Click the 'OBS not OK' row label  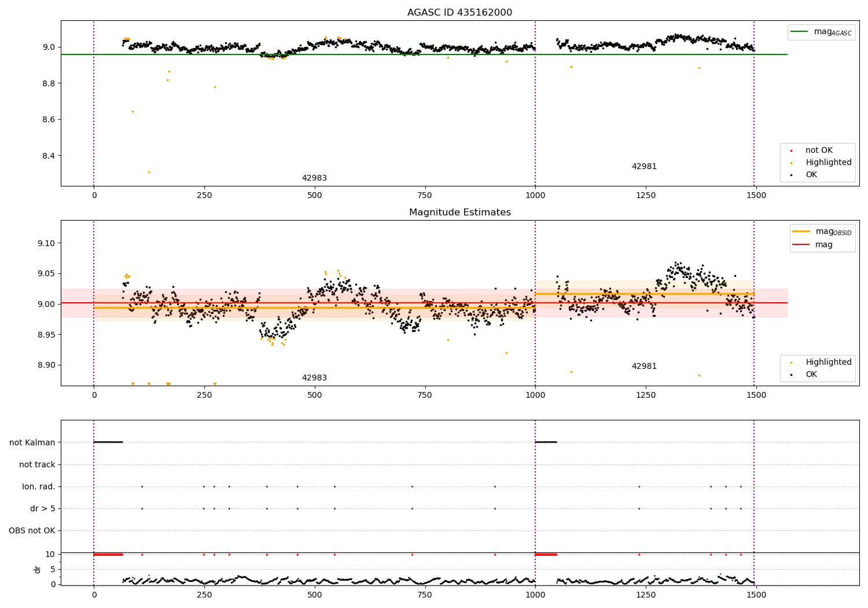pyautogui.click(x=32, y=530)
